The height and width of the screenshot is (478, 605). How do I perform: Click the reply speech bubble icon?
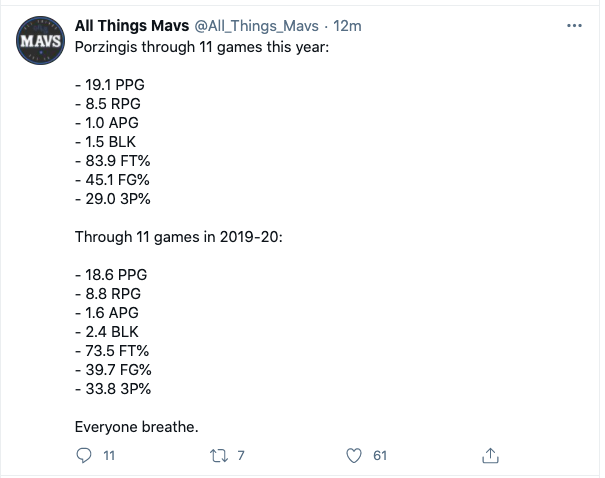click(x=83, y=455)
